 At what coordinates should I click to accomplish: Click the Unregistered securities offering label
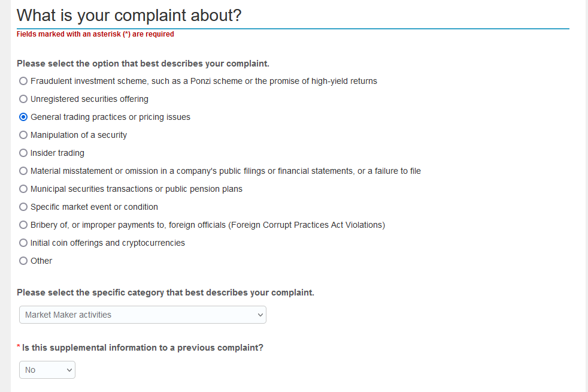89,99
